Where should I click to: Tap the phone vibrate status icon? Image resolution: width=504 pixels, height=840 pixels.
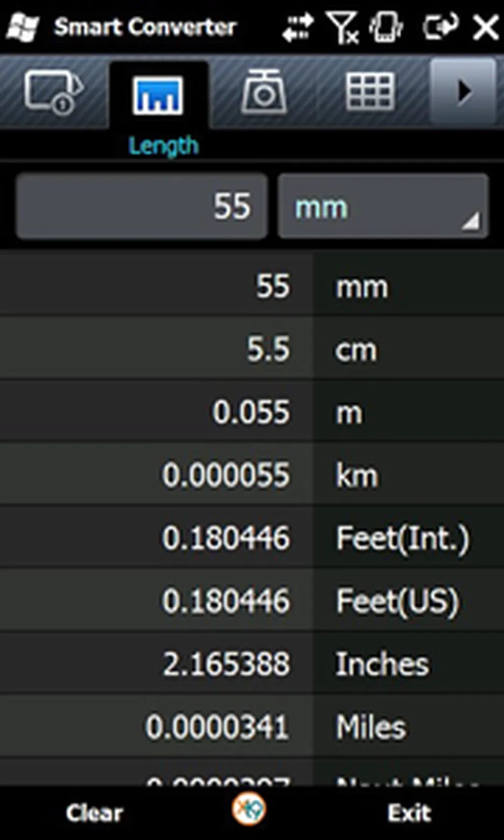click(386, 27)
